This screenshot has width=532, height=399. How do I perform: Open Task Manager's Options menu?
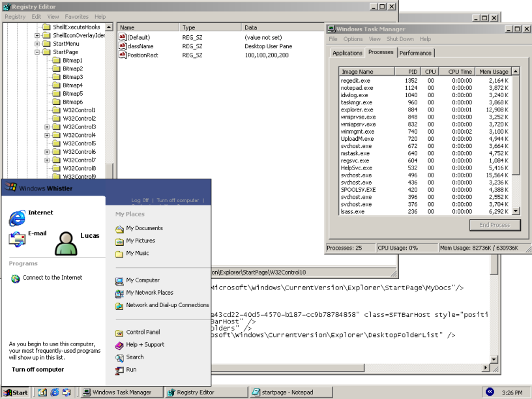point(353,39)
